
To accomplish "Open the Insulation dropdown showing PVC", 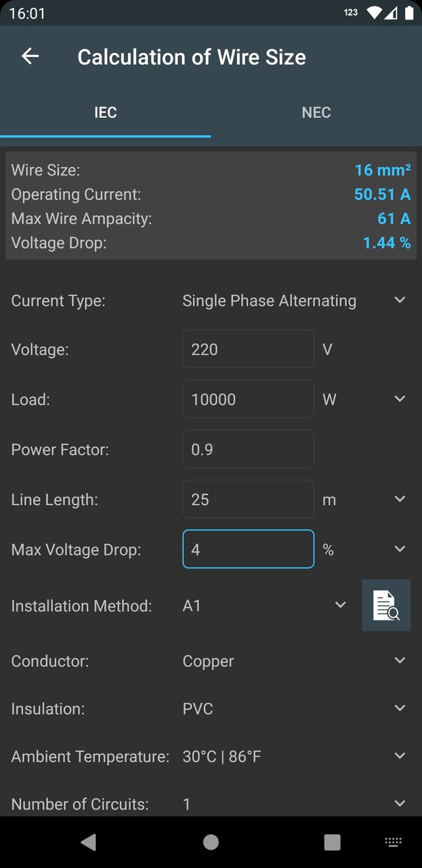I will point(400,707).
